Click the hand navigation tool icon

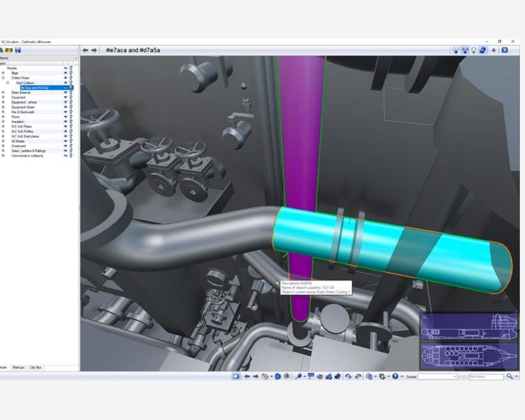pyautogui.click(x=265, y=376)
